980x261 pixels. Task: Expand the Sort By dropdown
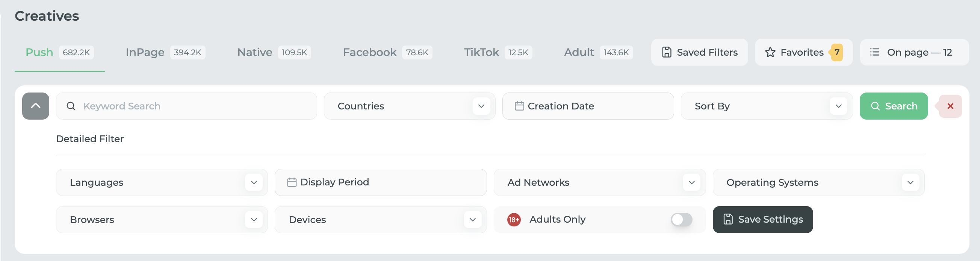[x=766, y=106]
